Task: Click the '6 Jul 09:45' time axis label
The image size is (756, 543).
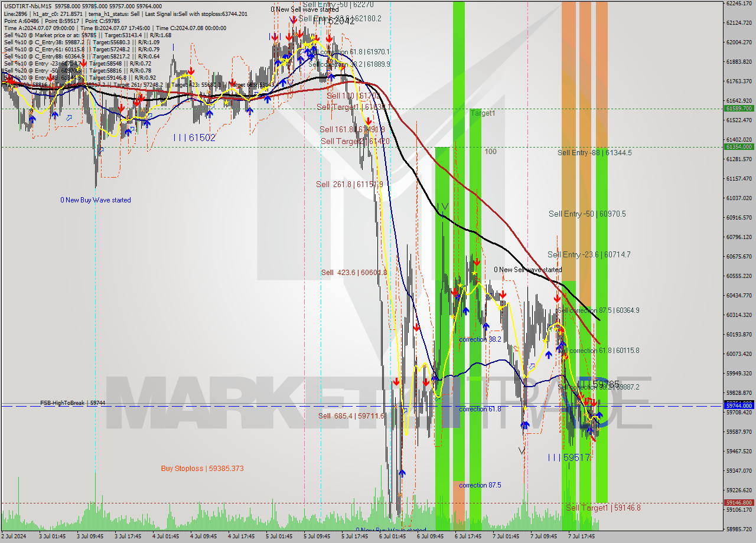Action: click(430, 537)
